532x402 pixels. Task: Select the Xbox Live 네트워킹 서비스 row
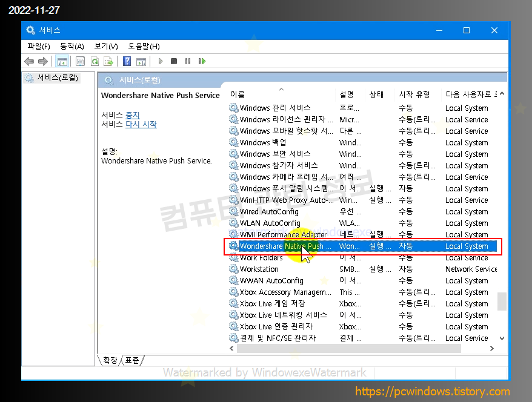tap(363, 315)
